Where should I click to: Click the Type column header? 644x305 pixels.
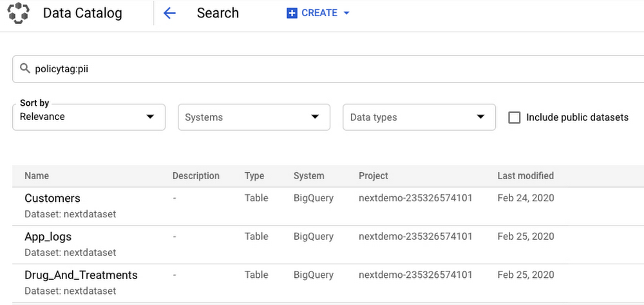[254, 176]
